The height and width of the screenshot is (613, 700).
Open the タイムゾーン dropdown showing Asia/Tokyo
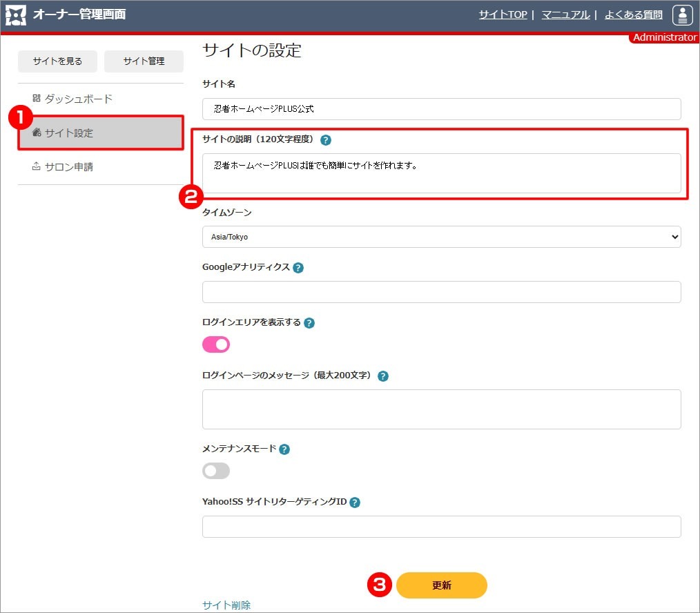(x=441, y=237)
